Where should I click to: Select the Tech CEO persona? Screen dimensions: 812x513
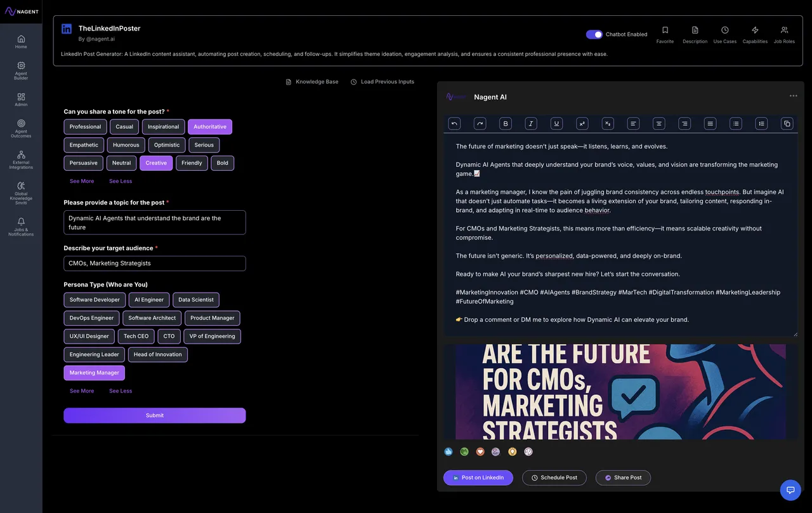[136, 336]
